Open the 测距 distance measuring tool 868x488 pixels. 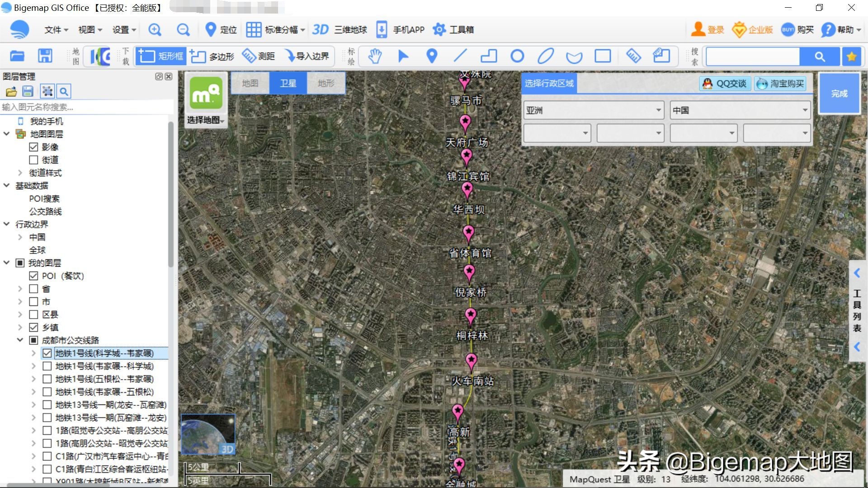(x=259, y=56)
